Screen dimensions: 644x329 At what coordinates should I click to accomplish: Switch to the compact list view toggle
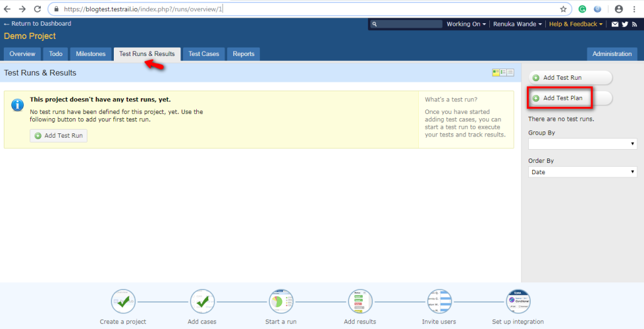pyautogui.click(x=510, y=73)
